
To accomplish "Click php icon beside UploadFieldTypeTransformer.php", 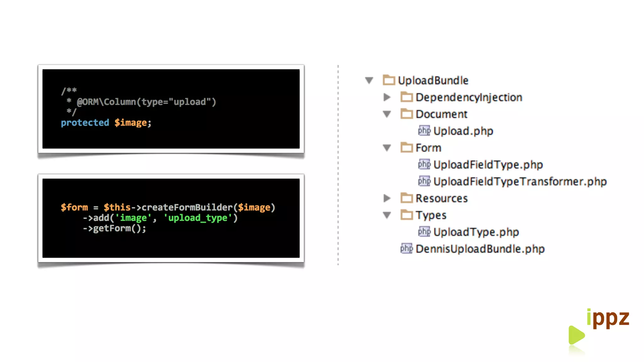I will tap(424, 181).
